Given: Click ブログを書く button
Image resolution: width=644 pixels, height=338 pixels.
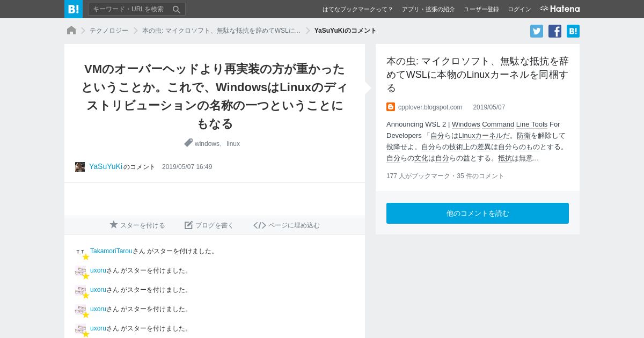Looking at the screenshot, I should pyautogui.click(x=209, y=225).
